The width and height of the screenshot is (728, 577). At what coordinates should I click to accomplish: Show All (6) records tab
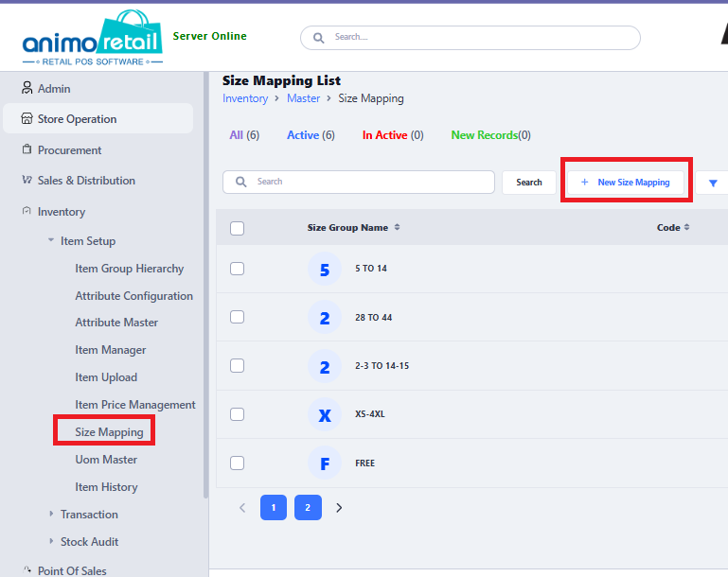[x=244, y=135]
